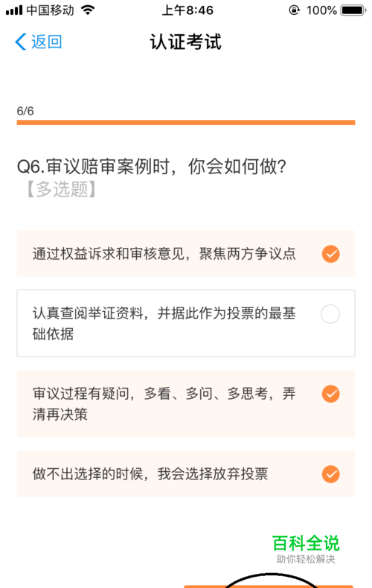Image resolution: width=372 pixels, height=588 pixels.
Task: Check the empty circle for 认真查阅举证资料
Action: pos(330,314)
